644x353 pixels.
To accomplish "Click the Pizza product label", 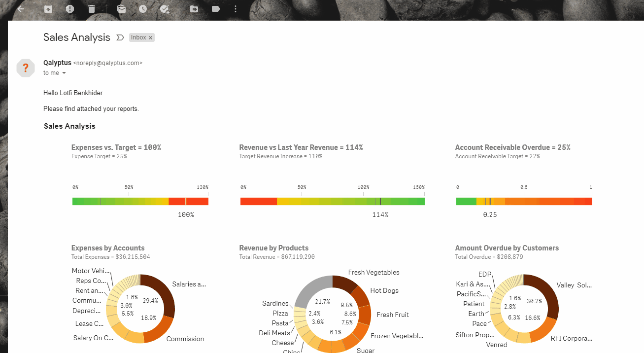I will pyautogui.click(x=280, y=313).
